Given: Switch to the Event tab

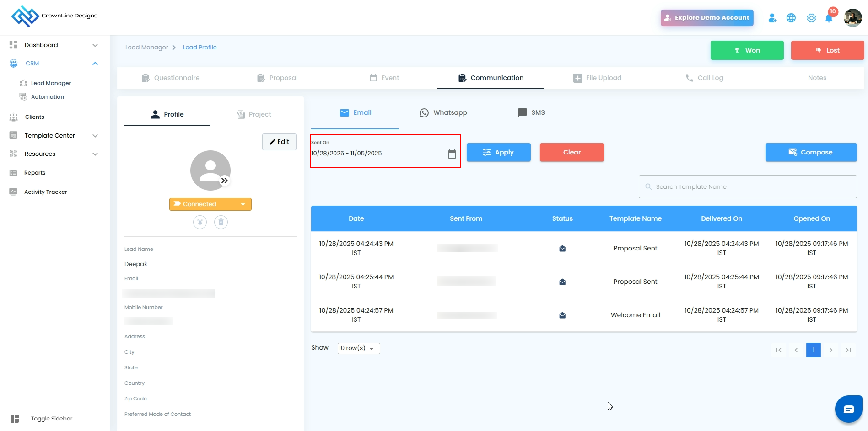Looking at the screenshot, I should click(384, 78).
